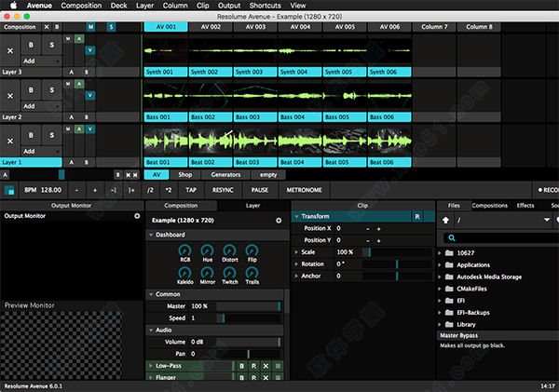Expand the Scale parameter

coord(296,252)
